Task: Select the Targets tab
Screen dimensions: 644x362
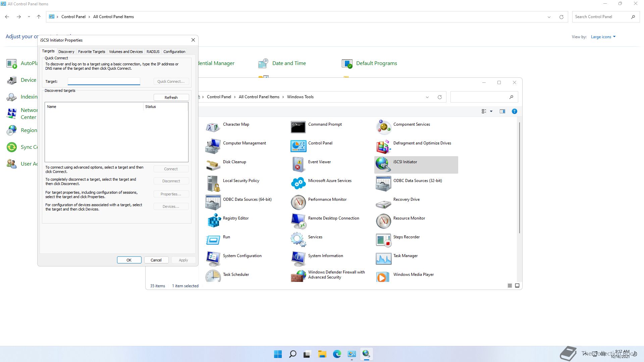Action: 48,51
